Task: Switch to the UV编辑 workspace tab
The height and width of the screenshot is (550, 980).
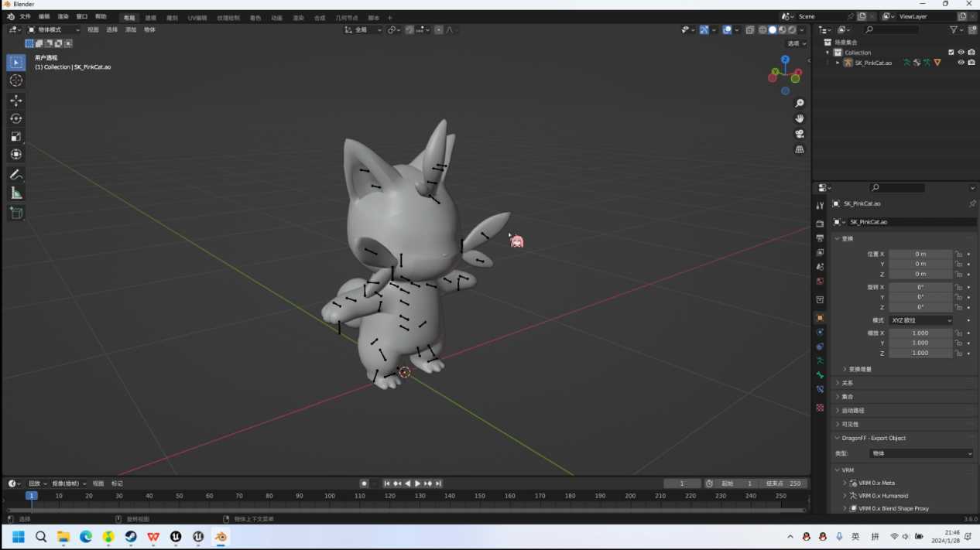Action: click(197, 18)
